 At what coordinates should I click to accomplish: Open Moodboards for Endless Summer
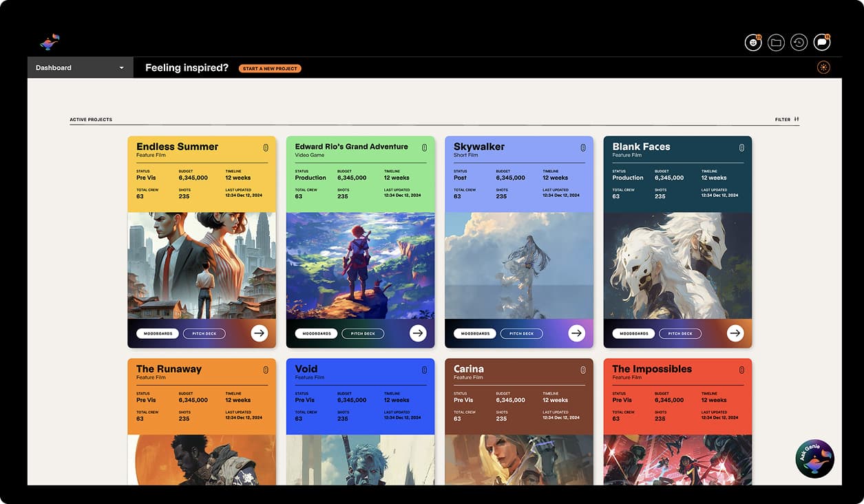point(158,333)
